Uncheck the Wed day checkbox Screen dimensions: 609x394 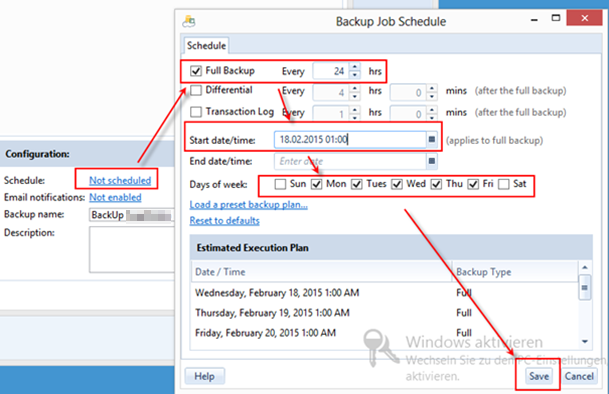[397, 184]
